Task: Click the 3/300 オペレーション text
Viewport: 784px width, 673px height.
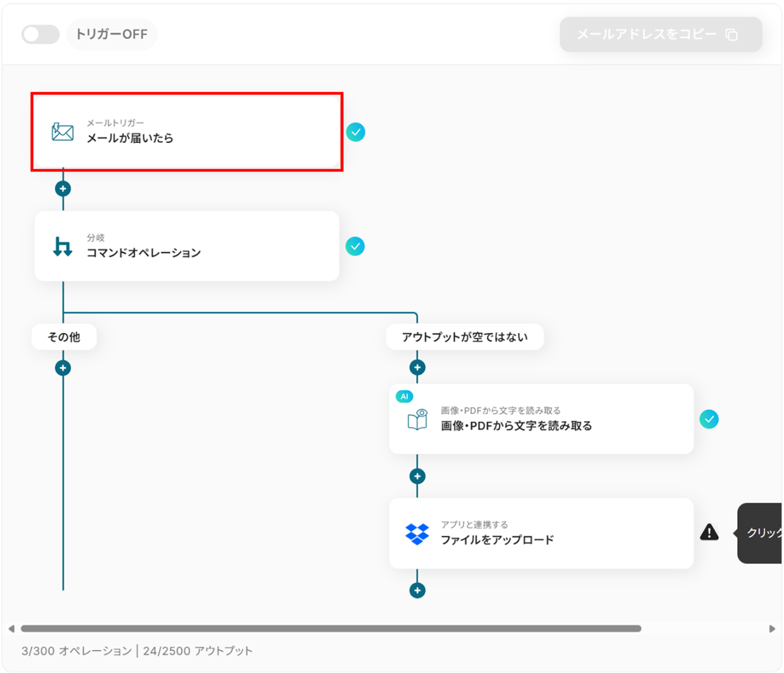Action: tap(76, 651)
